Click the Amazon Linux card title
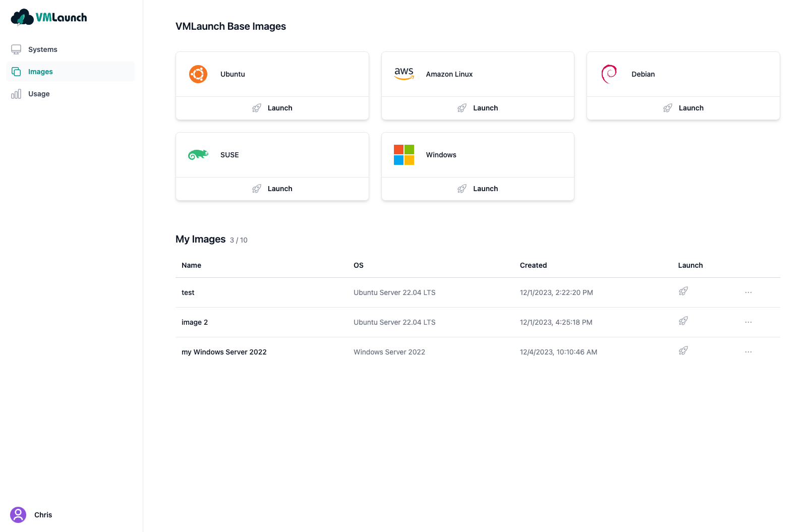Viewport: 811px width, 532px height. click(449, 74)
